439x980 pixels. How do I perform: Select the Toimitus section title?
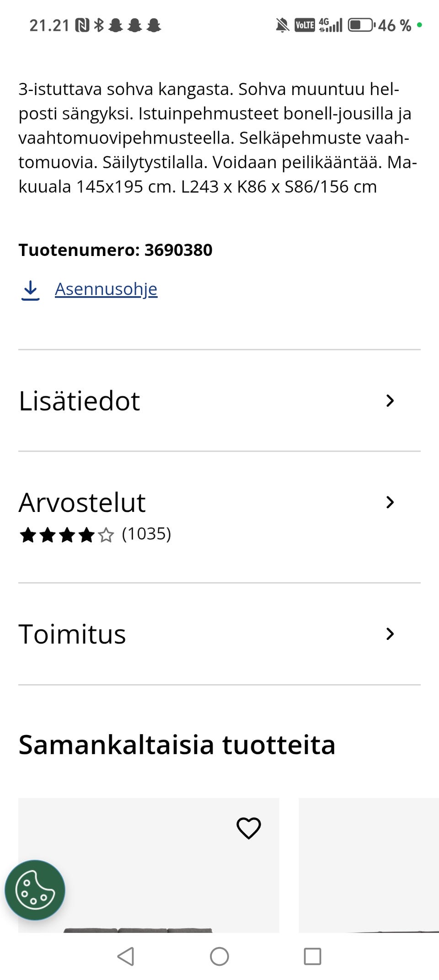(72, 634)
